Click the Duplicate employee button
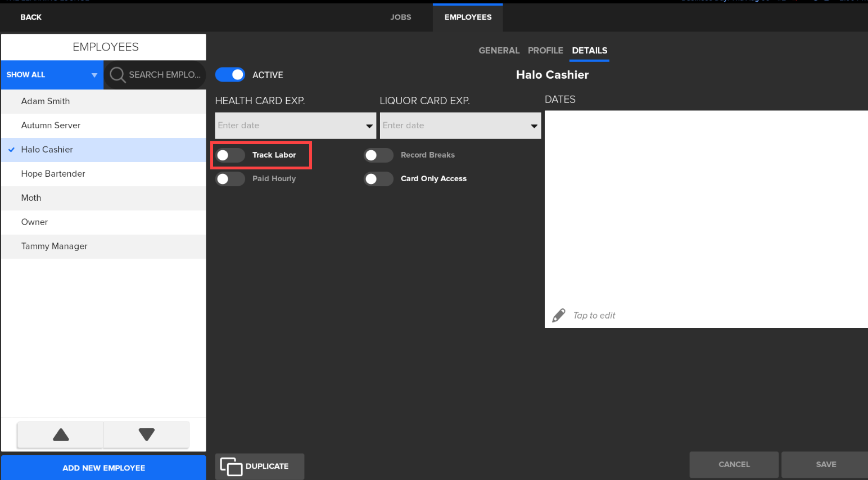Viewport: 868px width, 480px height. 260,466
